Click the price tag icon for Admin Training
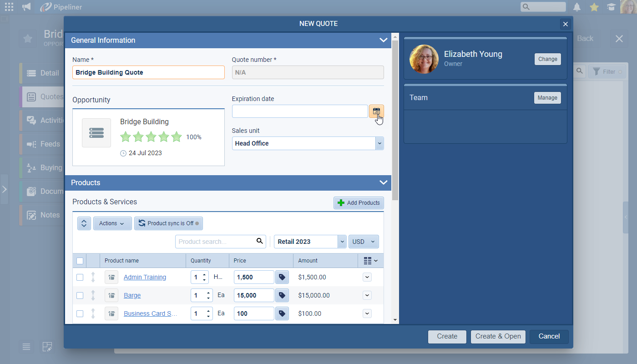 282,277
